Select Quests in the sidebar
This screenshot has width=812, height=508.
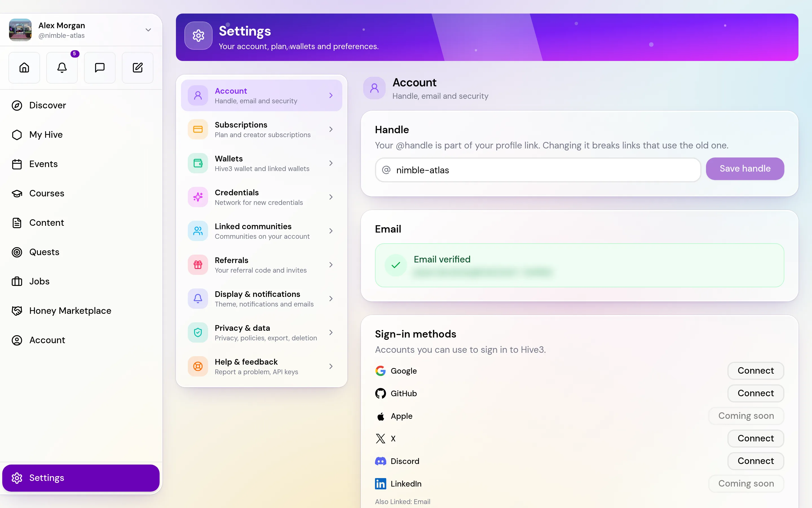(x=81, y=252)
